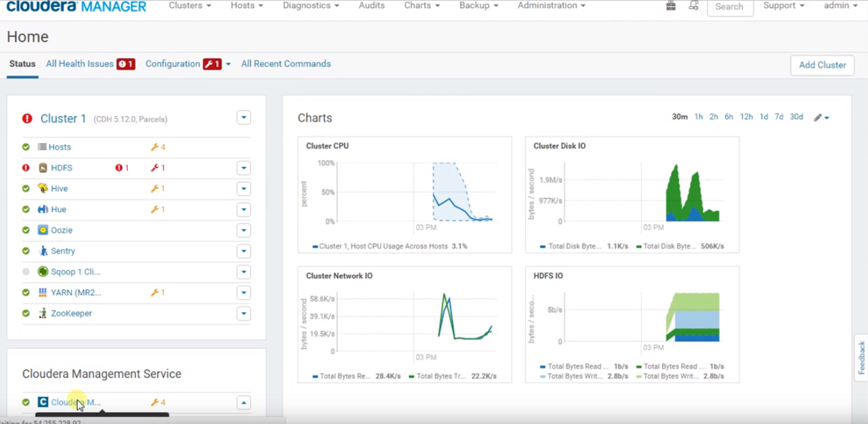868x424 pixels.
Task: Open the Clusters menu
Action: tap(190, 5)
